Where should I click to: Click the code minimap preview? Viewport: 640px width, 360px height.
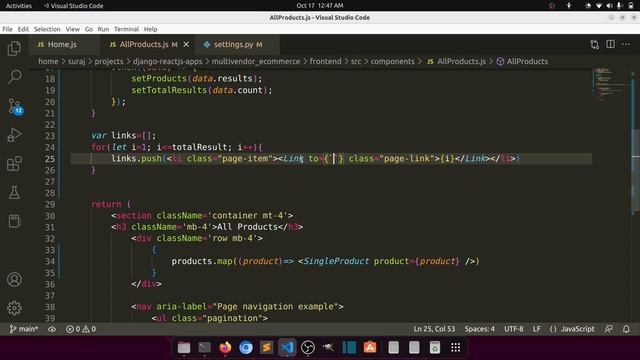click(x=610, y=85)
